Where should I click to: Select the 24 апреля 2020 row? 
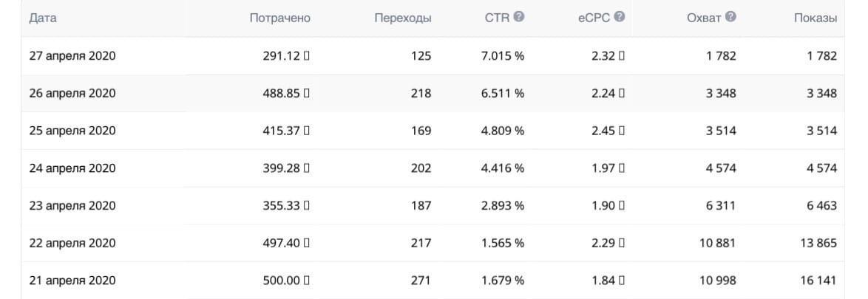pyautogui.click(x=72, y=168)
